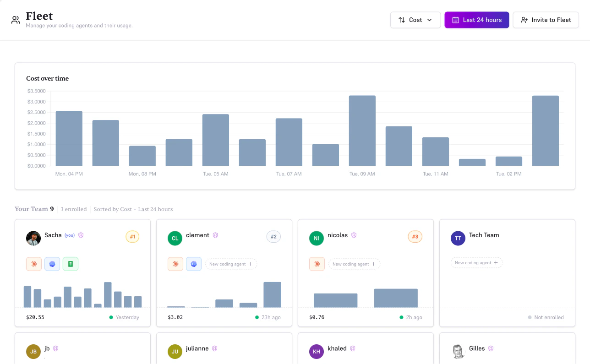Click the shield badge next to Sacha's name
Viewport: 590px width, 364px height.
(x=81, y=235)
